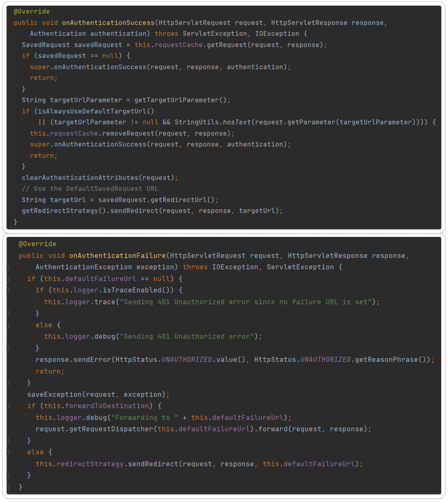Collapse fold marker beside 'else {' above redirectStrategy line

(x=8, y=453)
